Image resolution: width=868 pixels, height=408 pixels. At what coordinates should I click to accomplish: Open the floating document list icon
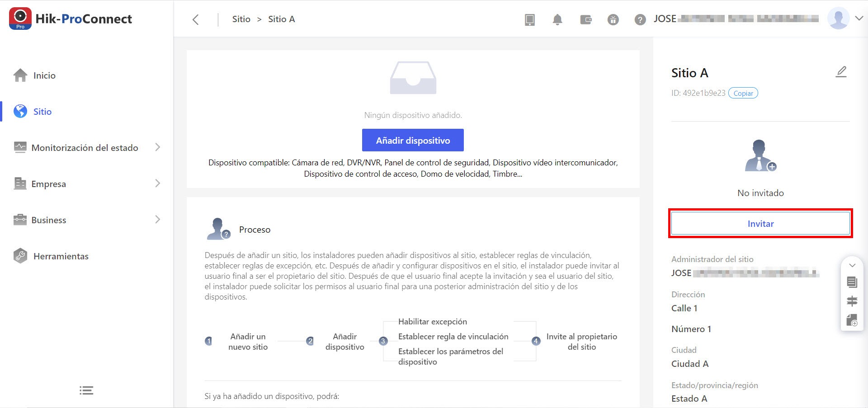click(852, 282)
